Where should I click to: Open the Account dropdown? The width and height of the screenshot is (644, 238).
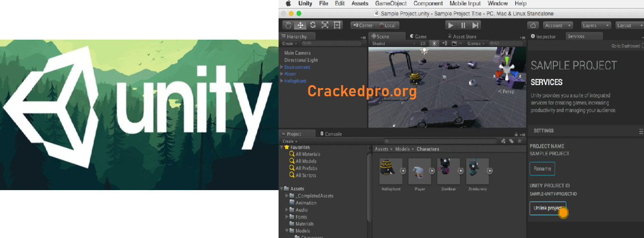click(557, 25)
